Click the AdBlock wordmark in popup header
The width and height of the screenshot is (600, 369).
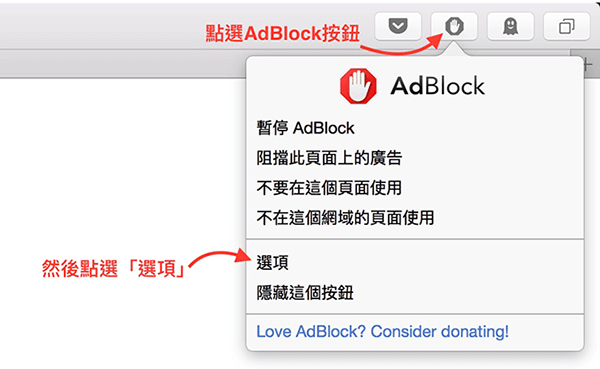(437, 86)
